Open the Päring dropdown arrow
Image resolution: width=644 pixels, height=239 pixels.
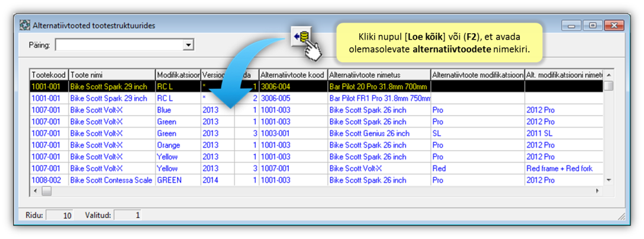coord(188,45)
